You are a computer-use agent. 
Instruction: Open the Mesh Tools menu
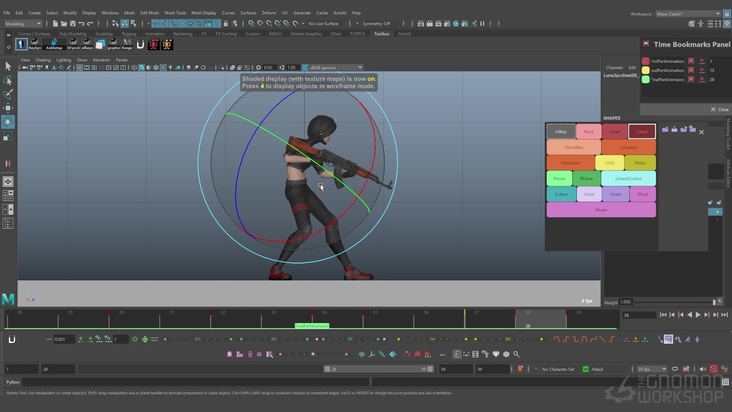click(175, 13)
